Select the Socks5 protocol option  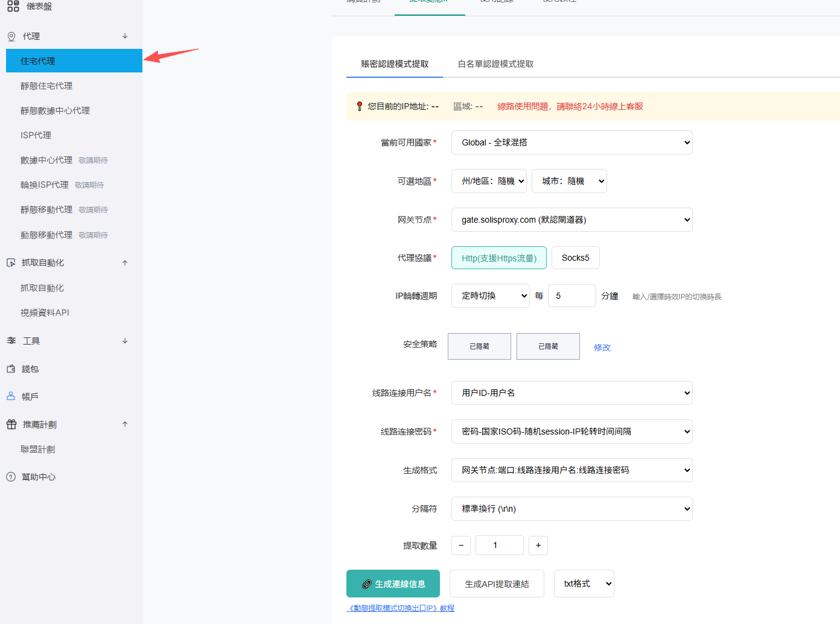[576, 258]
